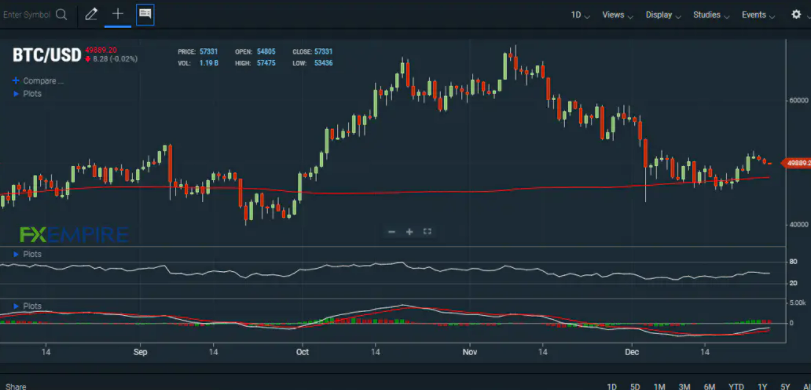
Task: Open the Display dropdown menu
Action: point(663,15)
